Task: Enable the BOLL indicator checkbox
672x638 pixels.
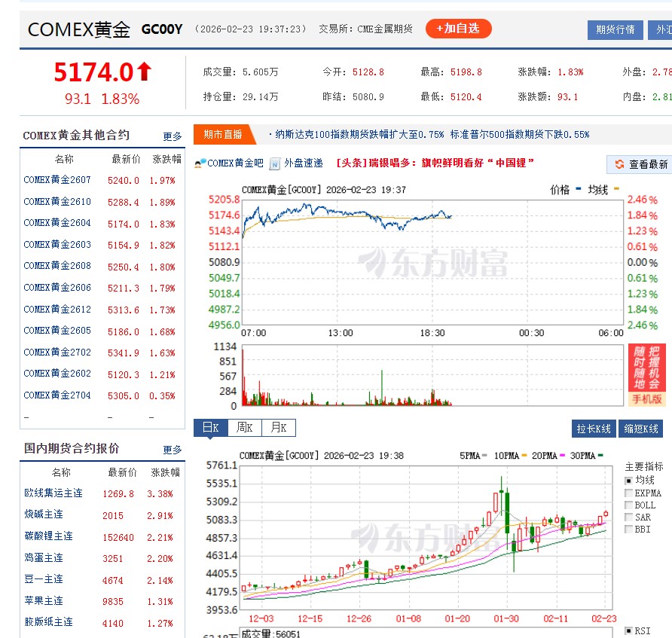Action: 628,505
